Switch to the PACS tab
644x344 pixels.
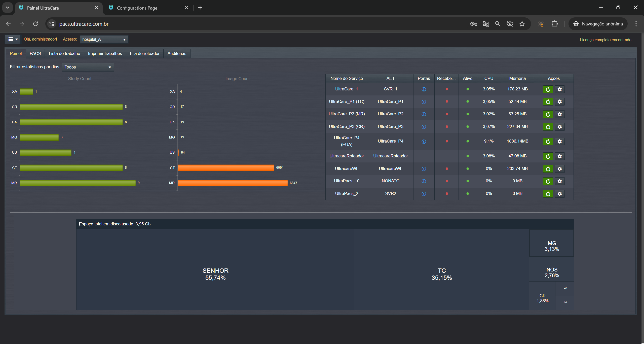click(x=35, y=53)
